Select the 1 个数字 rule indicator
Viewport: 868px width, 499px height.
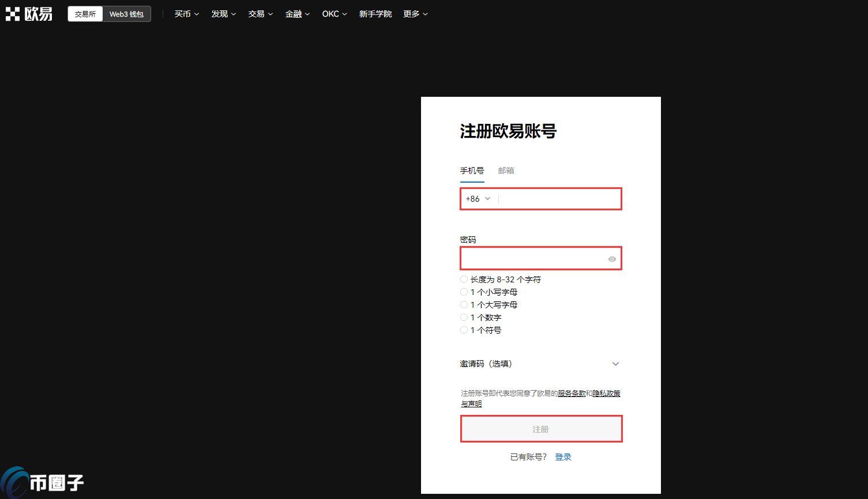coord(464,317)
